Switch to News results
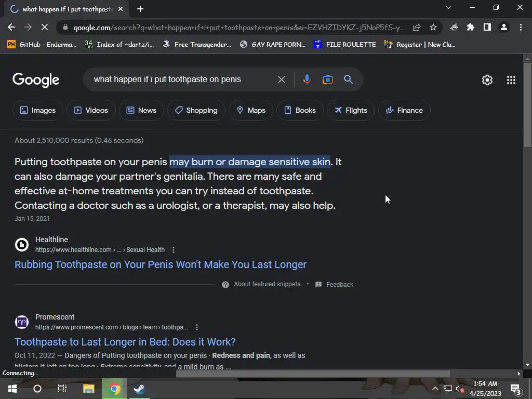 141,110
